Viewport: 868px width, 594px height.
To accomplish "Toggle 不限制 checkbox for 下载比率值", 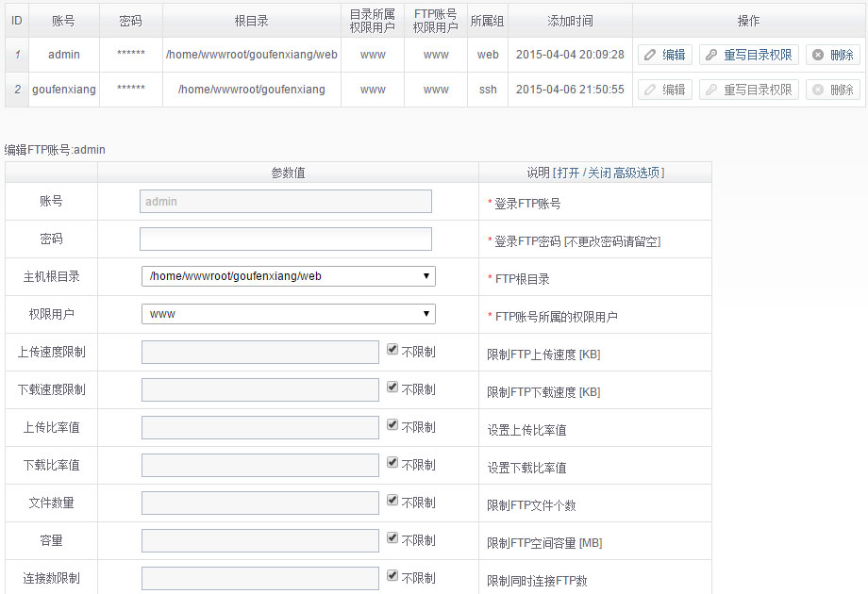I will click(392, 463).
